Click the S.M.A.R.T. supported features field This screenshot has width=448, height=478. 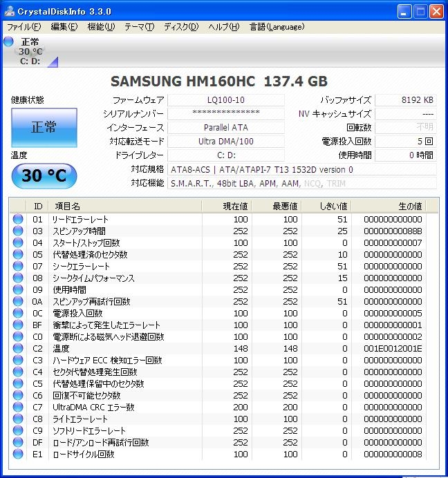pos(302,183)
